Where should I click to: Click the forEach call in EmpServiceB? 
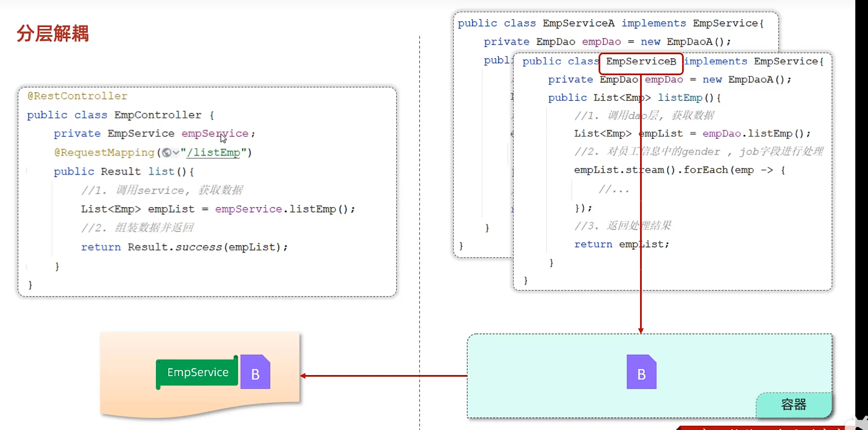705,170
